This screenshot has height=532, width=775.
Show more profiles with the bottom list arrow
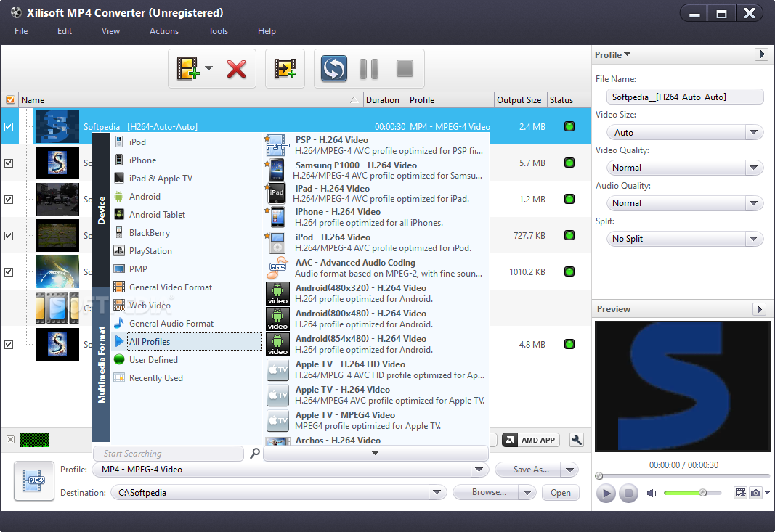376,453
